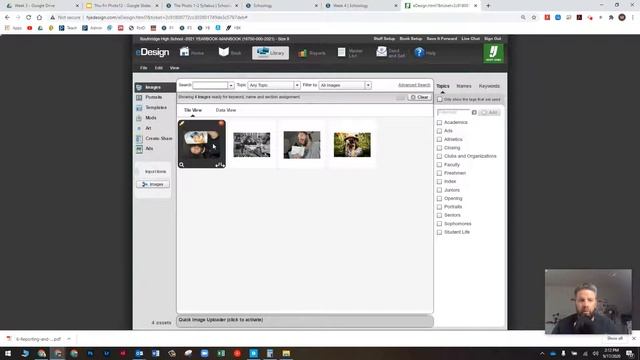Click the rotate arrows icon on selected tile
Image resolution: width=640 pixels, height=360 pixels.
point(220,165)
